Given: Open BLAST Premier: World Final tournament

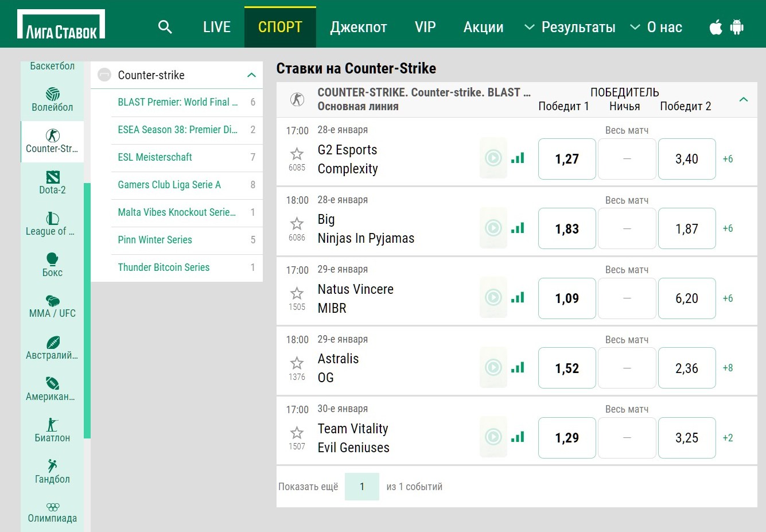Looking at the screenshot, I should [x=187, y=102].
